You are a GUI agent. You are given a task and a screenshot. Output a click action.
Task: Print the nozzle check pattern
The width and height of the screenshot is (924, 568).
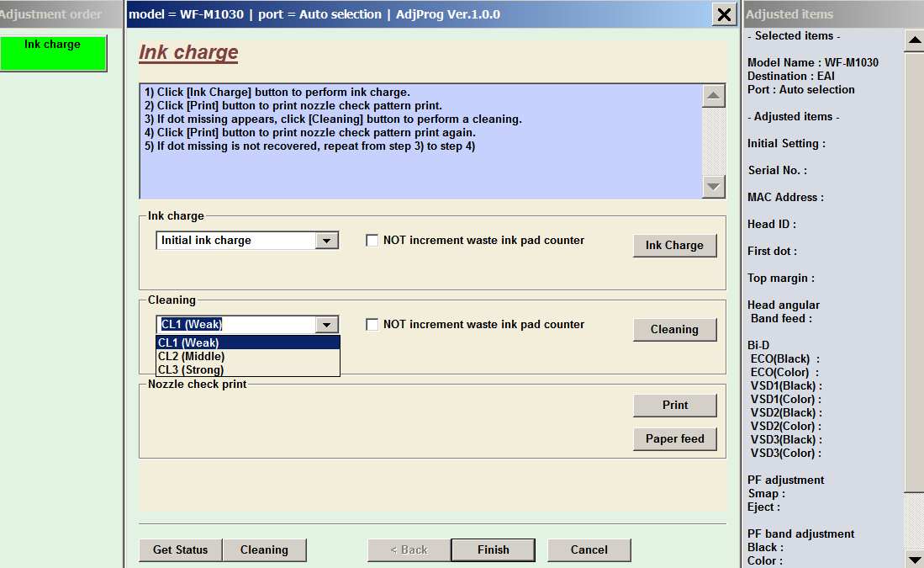point(675,406)
